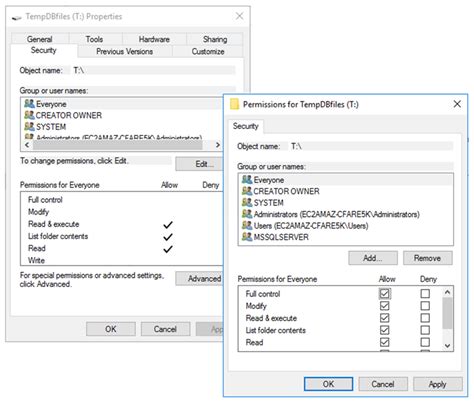Screen dimensions: 474x404
Task: Open the Previous Versions tab
Action: 125,51
